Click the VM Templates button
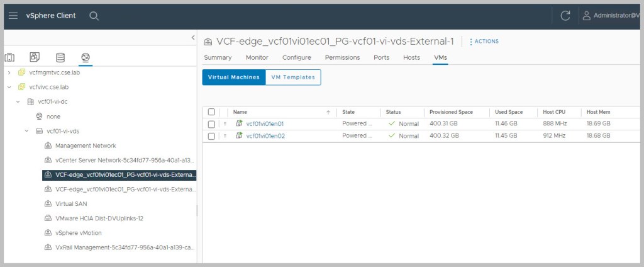 point(292,77)
